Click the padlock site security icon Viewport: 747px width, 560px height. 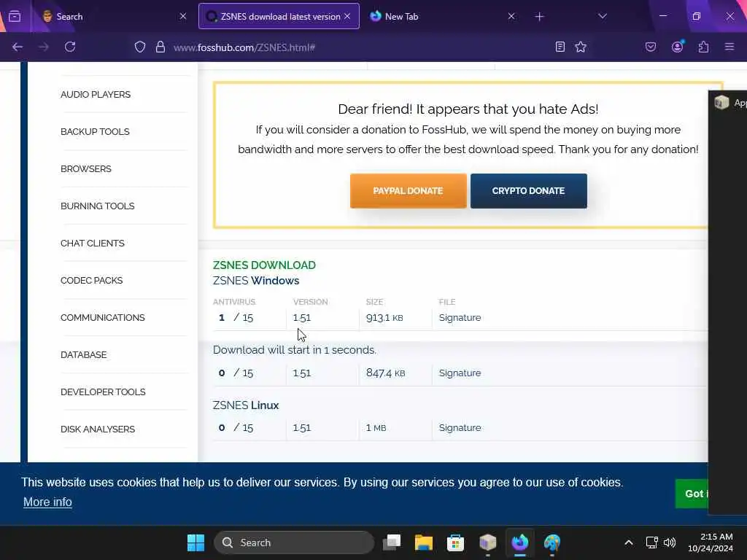(160, 47)
